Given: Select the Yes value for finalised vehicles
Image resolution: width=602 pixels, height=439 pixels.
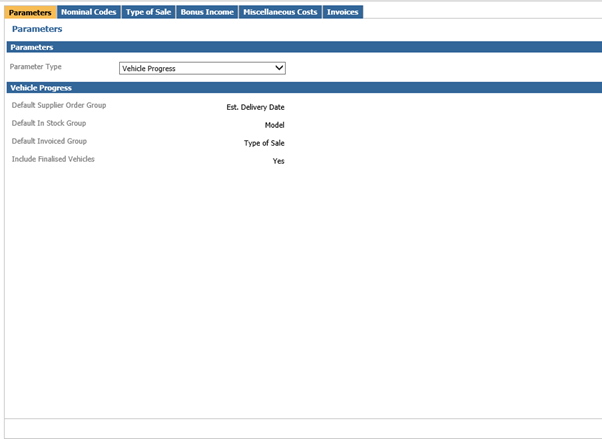Looking at the screenshot, I should coord(278,161).
